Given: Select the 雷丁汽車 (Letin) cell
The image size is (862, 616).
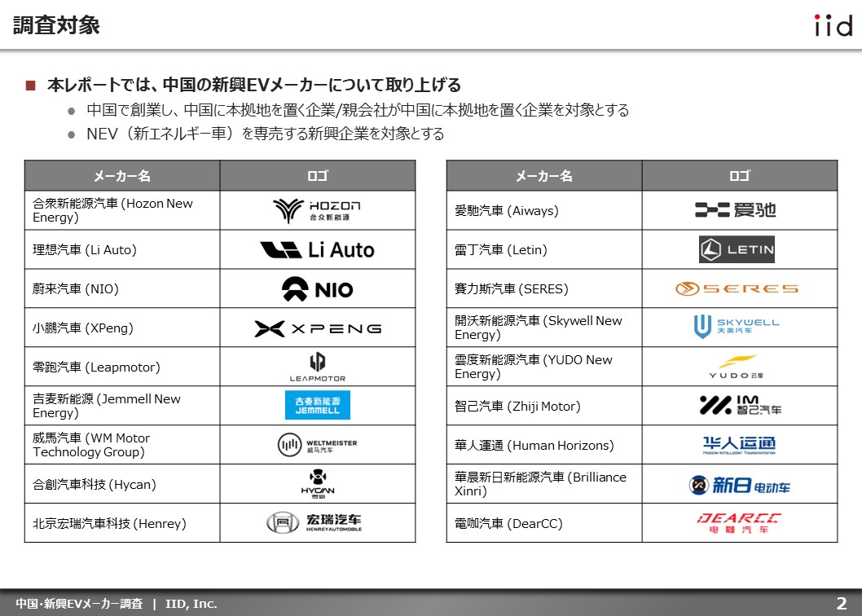Looking at the screenshot, I should tap(544, 249).
